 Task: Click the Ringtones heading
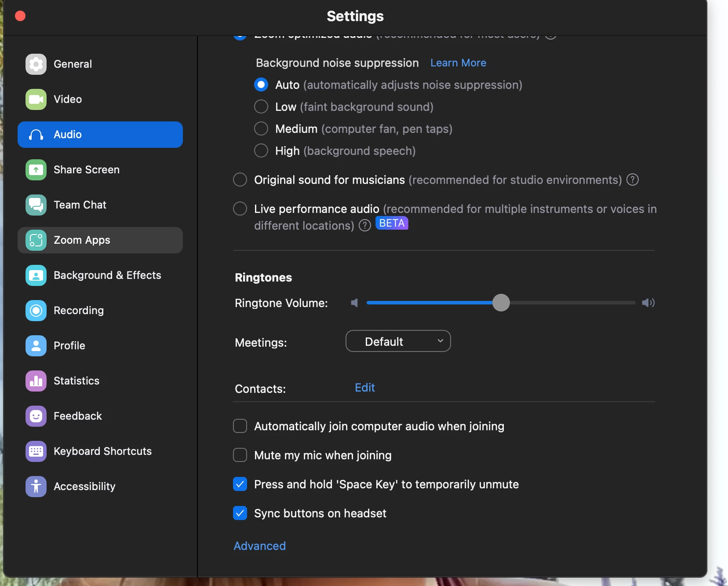tap(263, 278)
